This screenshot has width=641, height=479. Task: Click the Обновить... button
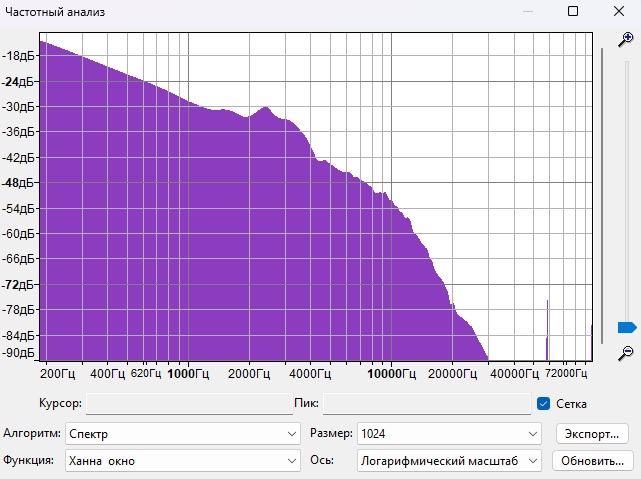coord(592,461)
